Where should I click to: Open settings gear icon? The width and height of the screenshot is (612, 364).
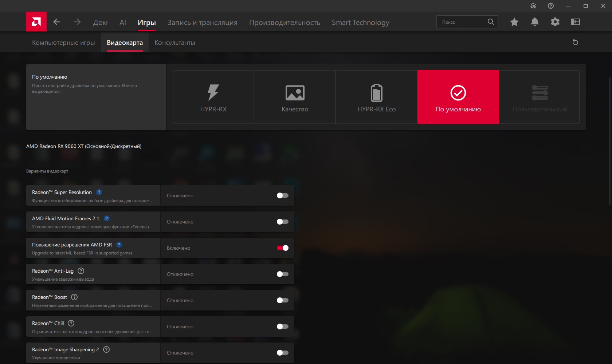coord(555,22)
